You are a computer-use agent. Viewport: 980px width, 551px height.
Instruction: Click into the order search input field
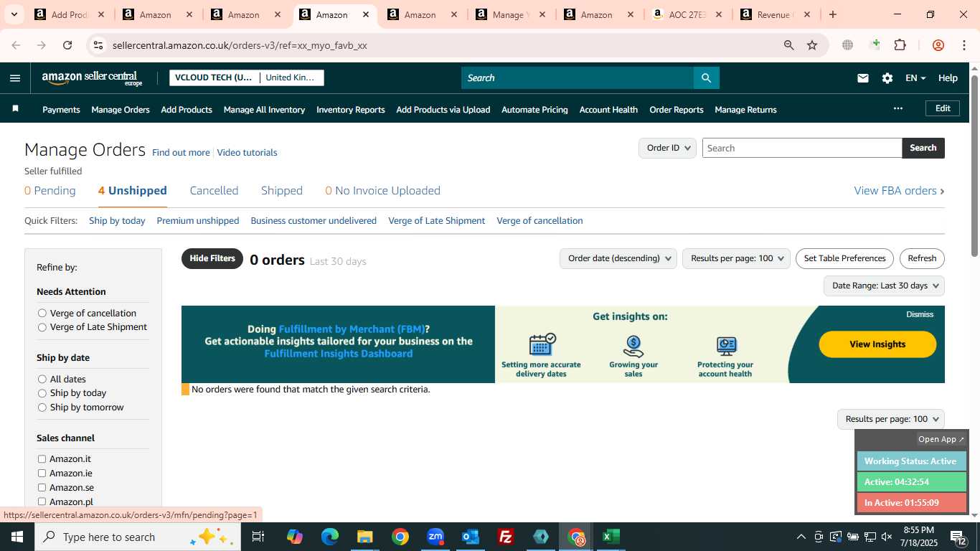tap(802, 148)
